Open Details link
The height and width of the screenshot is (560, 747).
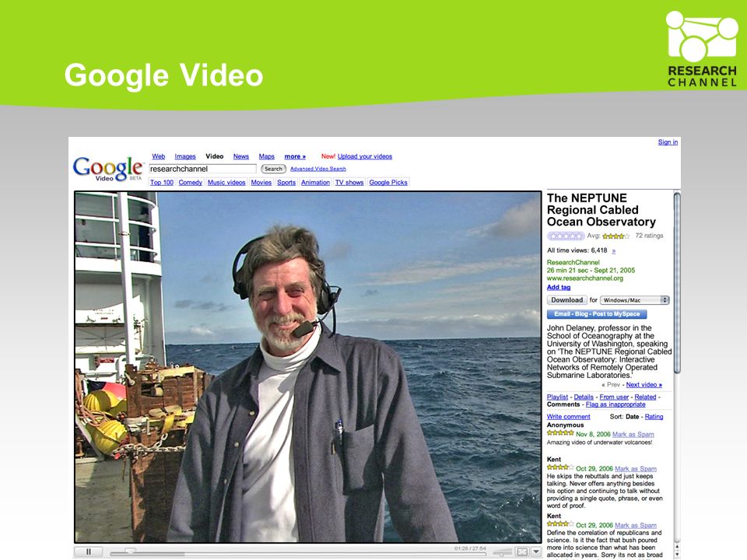[584, 397]
